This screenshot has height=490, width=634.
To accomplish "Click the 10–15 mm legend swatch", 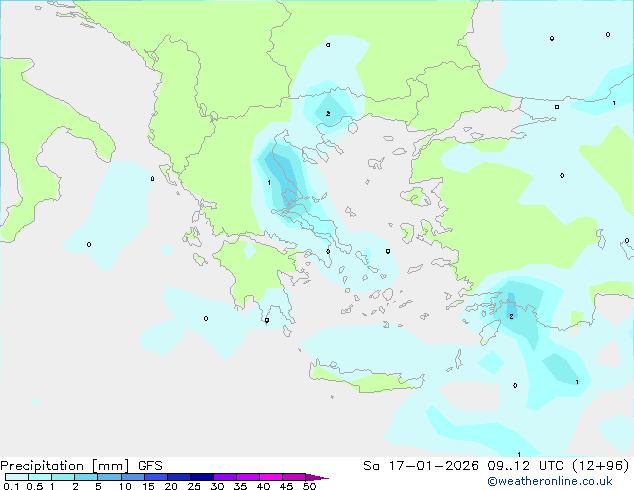I will 132,477.
